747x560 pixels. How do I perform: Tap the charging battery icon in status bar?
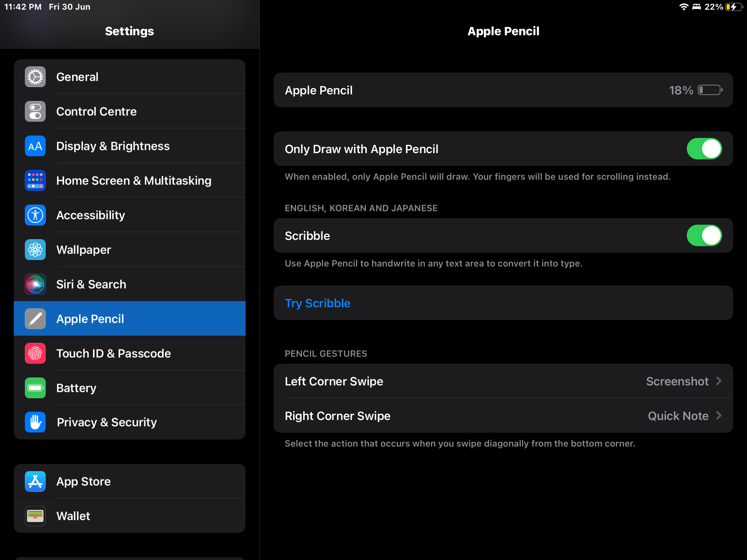[x=734, y=7]
